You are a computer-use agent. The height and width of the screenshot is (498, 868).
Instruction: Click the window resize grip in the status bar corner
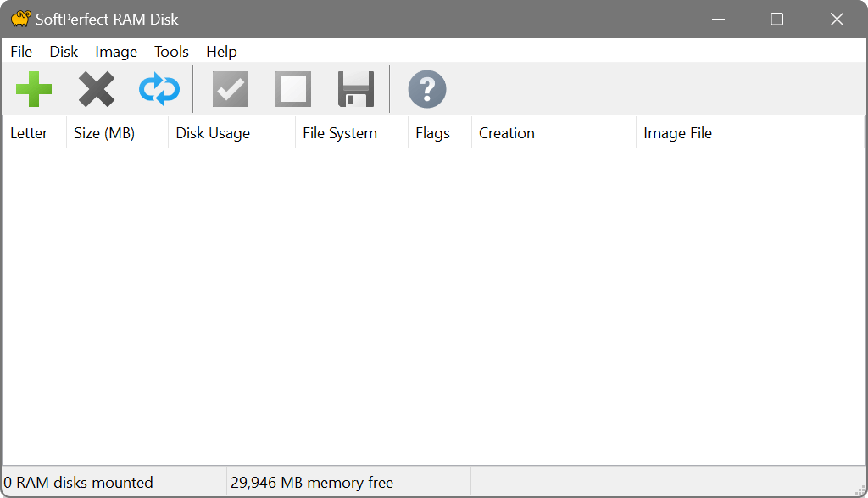pyautogui.click(x=860, y=490)
